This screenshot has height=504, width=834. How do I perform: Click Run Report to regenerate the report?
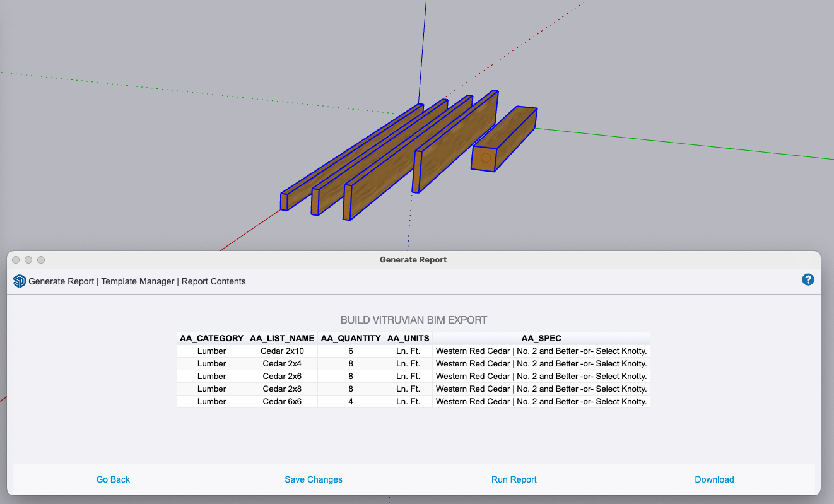point(514,479)
